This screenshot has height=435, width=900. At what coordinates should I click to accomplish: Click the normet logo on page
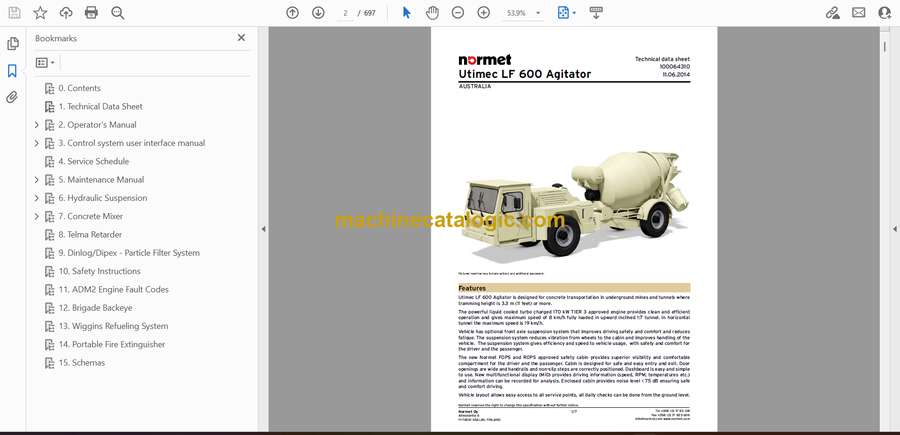[484, 60]
